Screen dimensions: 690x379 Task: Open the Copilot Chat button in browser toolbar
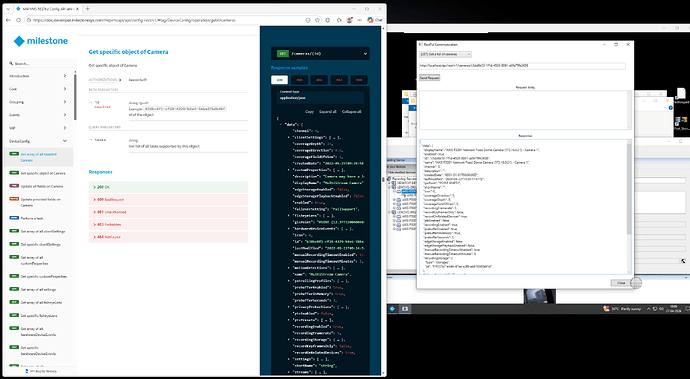click(x=374, y=20)
